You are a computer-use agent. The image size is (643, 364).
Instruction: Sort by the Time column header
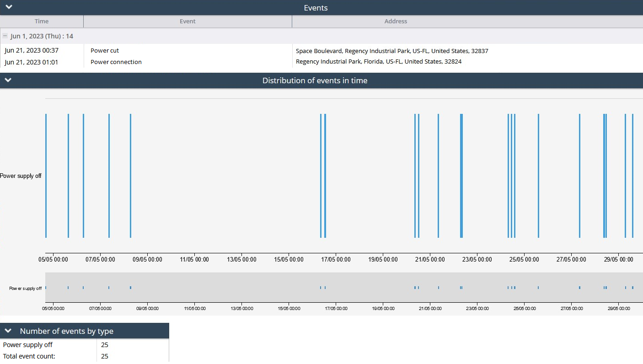[x=42, y=21]
